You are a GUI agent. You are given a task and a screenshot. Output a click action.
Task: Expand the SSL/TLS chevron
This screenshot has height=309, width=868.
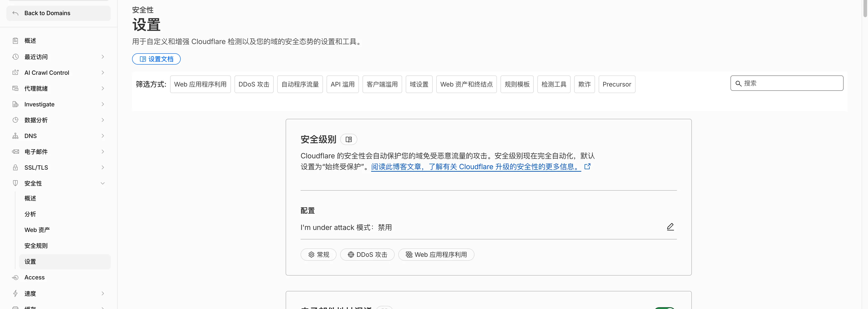tap(103, 167)
